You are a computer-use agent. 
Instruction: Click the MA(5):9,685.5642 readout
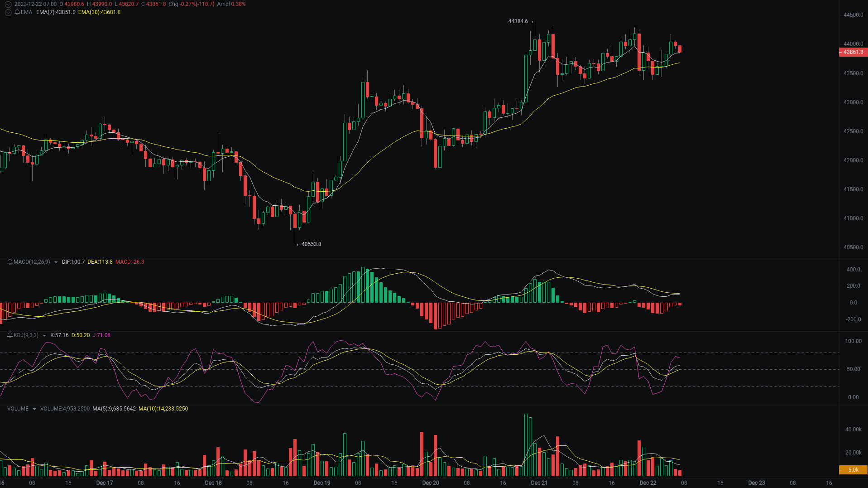click(114, 409)
